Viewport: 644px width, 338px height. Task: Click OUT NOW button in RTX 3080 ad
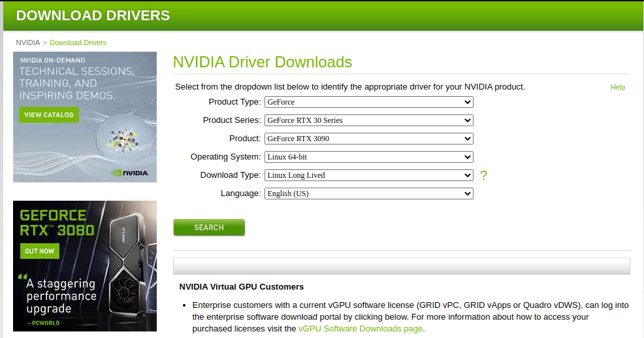click(x=40, y=251)
